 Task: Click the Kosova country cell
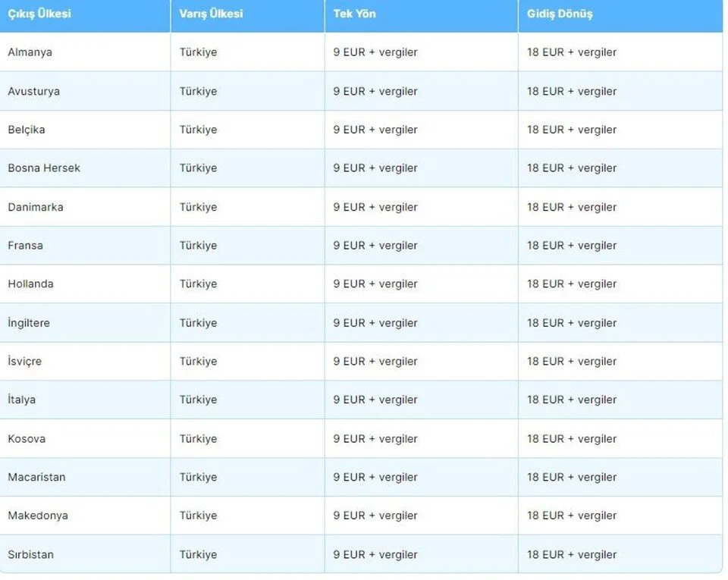[27, 439]
